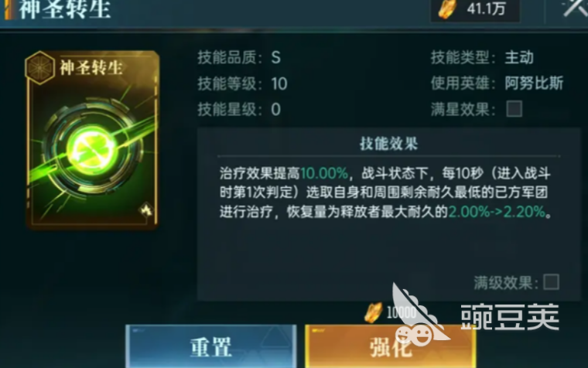Click the 技能效果 panel header
588x368 pixels.
click(x=388, y=143)
